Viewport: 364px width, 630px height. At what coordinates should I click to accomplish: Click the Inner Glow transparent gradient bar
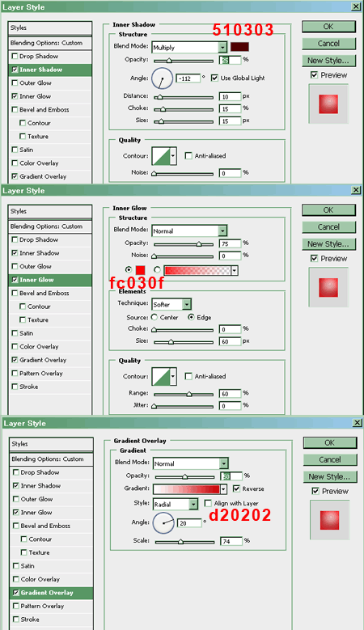197,270
